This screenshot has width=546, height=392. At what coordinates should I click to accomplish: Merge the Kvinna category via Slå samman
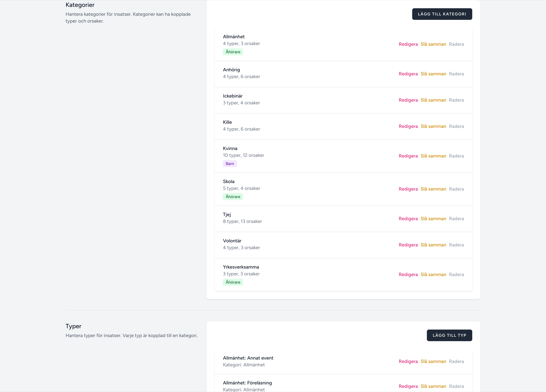pyautogui.click(x=433, y=156)
